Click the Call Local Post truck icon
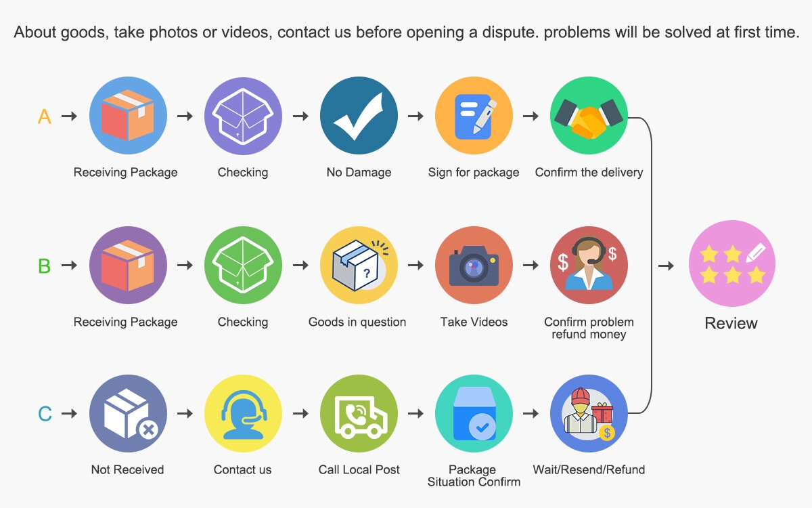 pyautogui.click(x=359, y=413)
